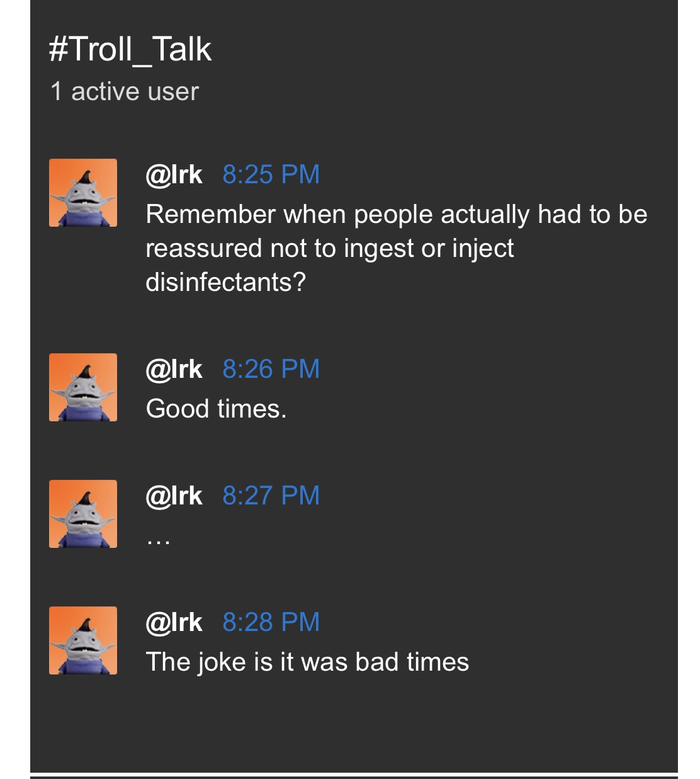Click the "Remember when people" message text

coord(396,215)
